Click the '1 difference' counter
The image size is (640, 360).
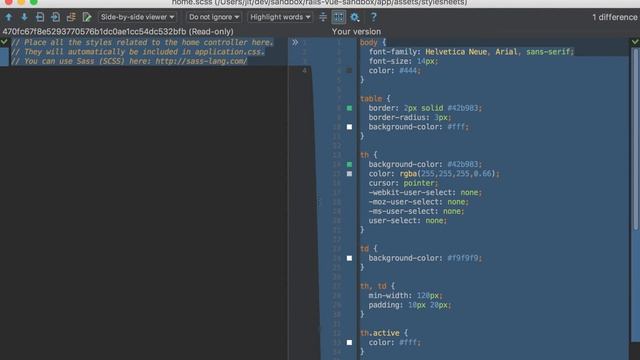615,17
